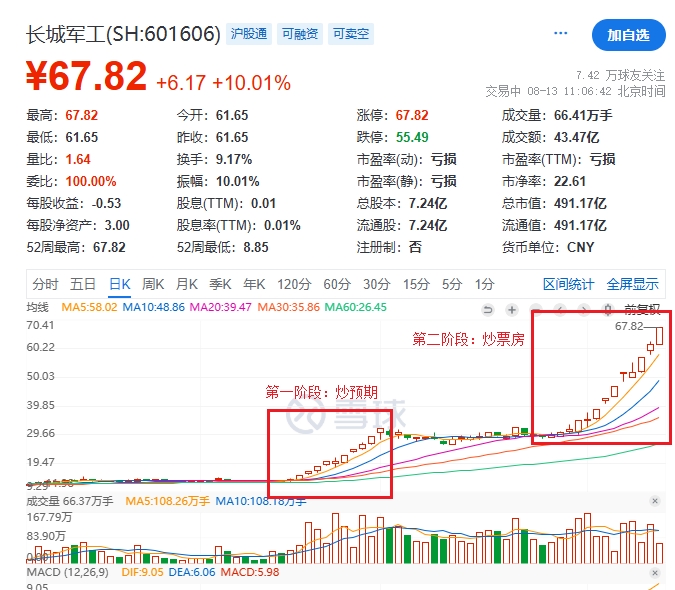Click the 可卖空 tag

tap(351, 34)
